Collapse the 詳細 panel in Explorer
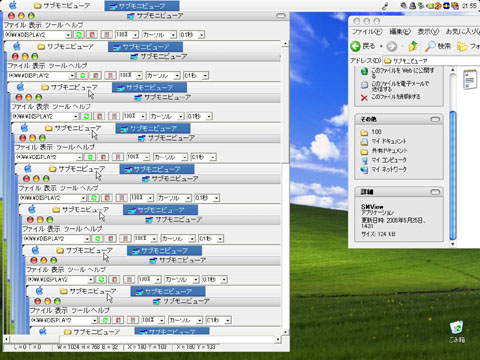This screenshot has width=480, height=360. point(435,192)
